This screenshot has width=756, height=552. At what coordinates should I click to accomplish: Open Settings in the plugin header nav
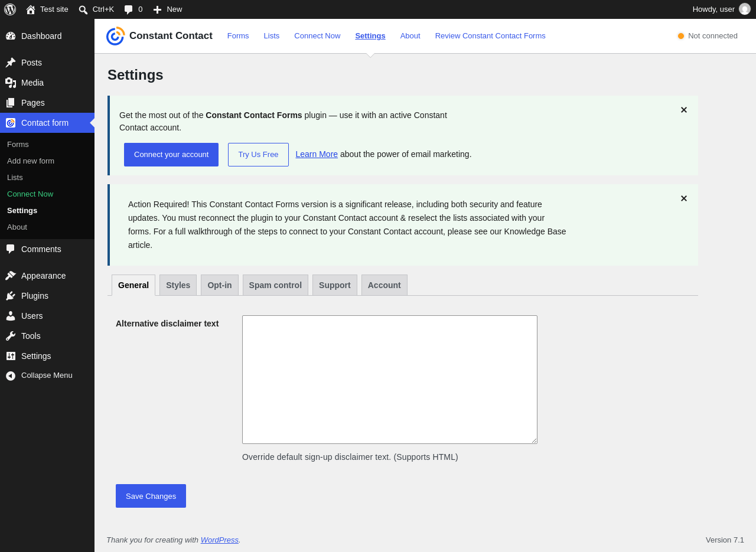coord(370,36)
